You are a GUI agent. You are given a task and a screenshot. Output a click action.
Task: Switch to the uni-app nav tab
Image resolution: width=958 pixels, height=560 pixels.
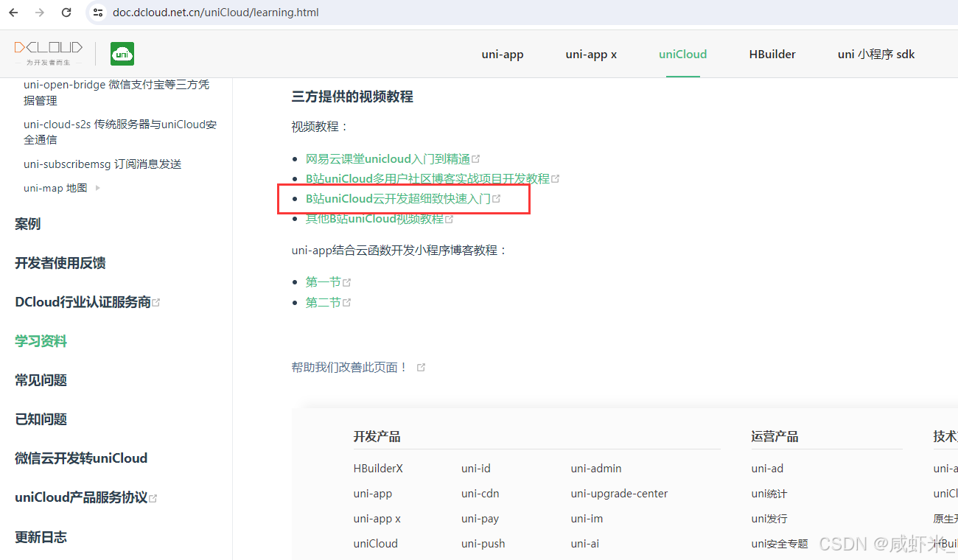(x=503, y=54)
